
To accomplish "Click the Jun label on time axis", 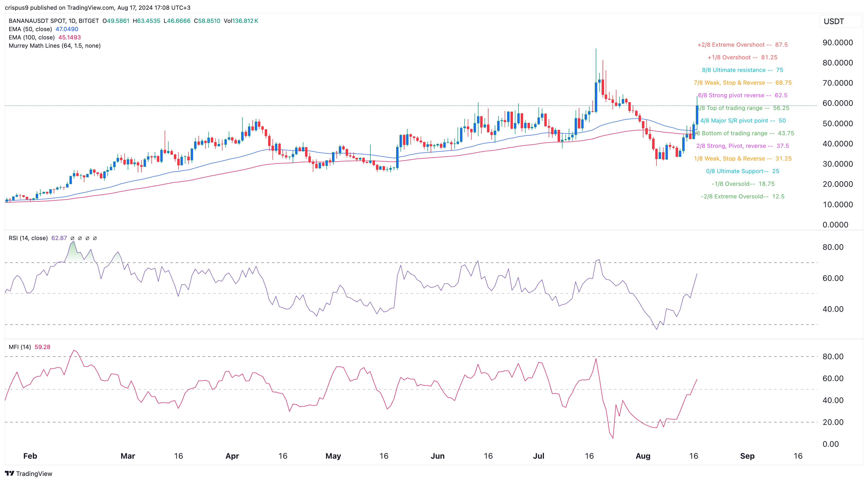I will tap(437, 456).
